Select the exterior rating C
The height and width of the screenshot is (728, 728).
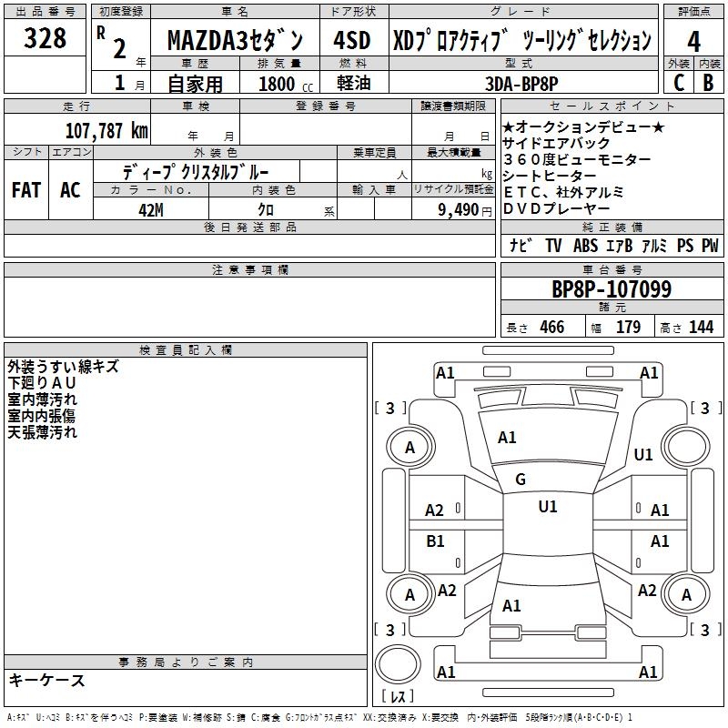[x=679, y=83]
